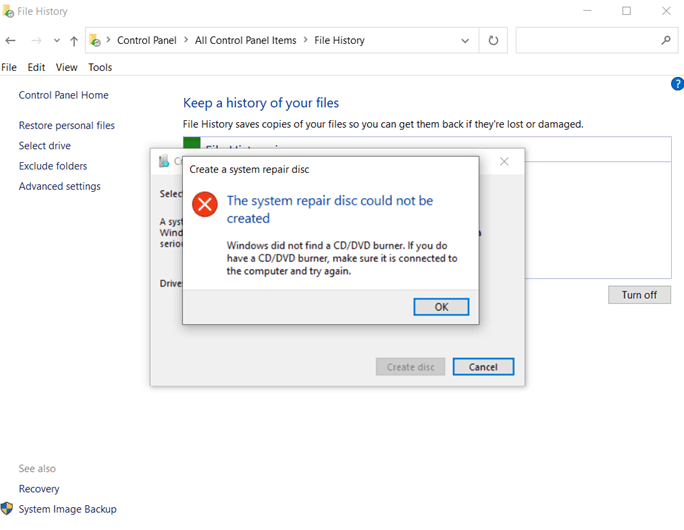The width and height of the screenshot is (684, 530).
Task: Open the recent locations dropdown arrow
Action: 57,41
